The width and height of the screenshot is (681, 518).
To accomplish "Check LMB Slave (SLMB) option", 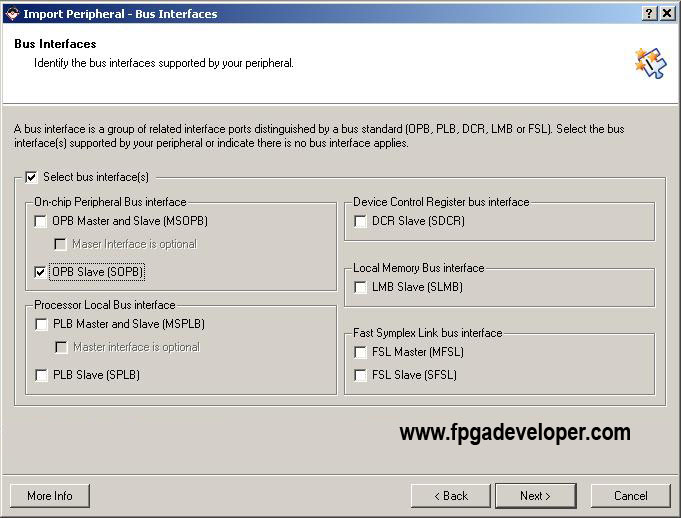I will (360, 287).
